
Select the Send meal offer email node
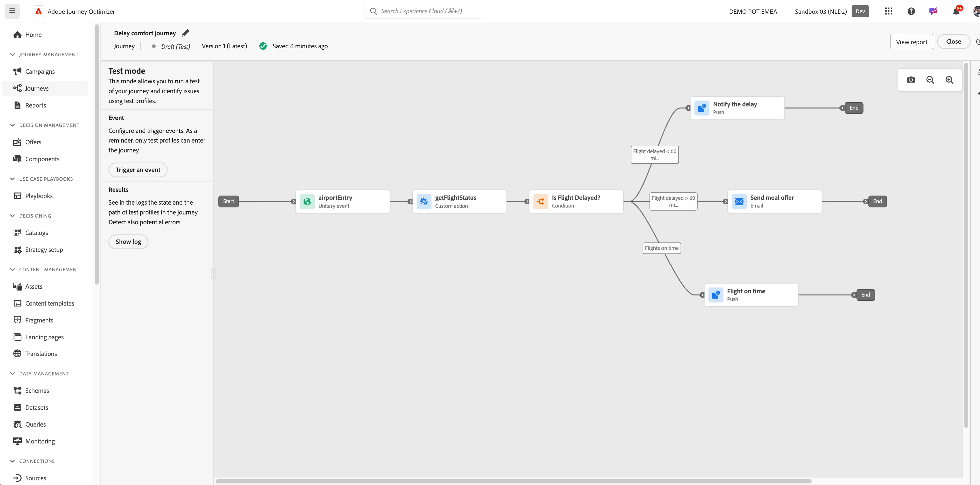pyautogui.click(x=775, y=201)
